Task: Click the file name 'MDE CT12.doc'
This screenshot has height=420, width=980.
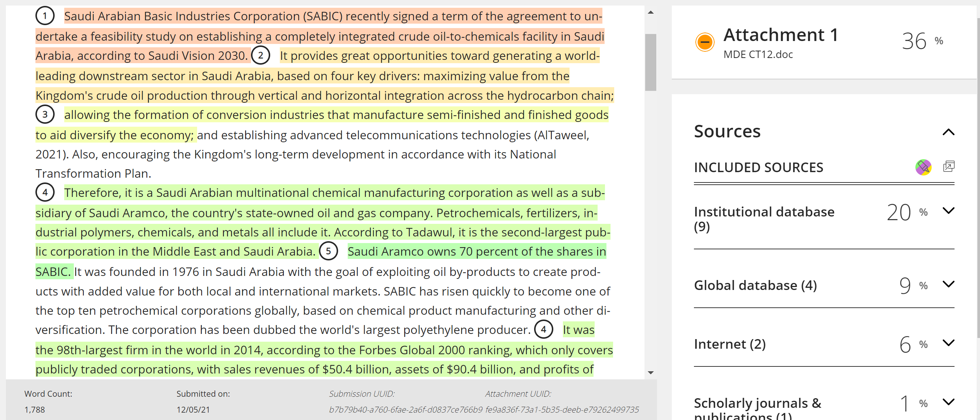Action: (x=758, y=54)
